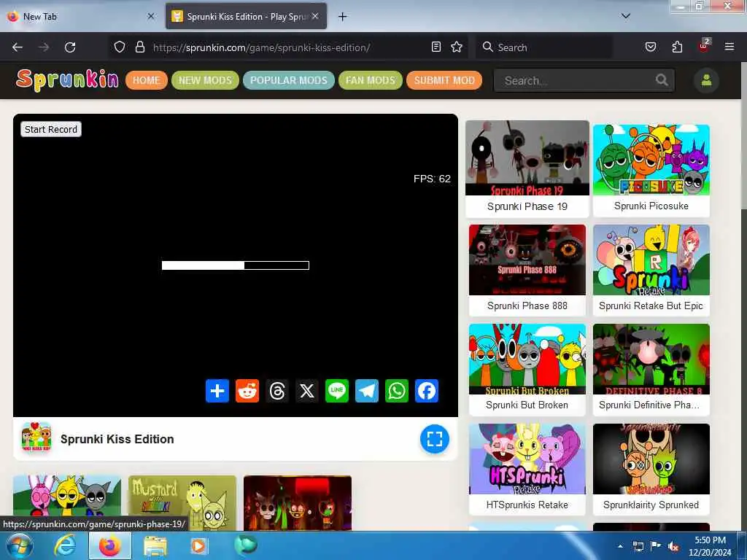The height and width of the screenshot is (560, 747).
Task: Open the Windows Start button
Action: (x=20, y=545)
